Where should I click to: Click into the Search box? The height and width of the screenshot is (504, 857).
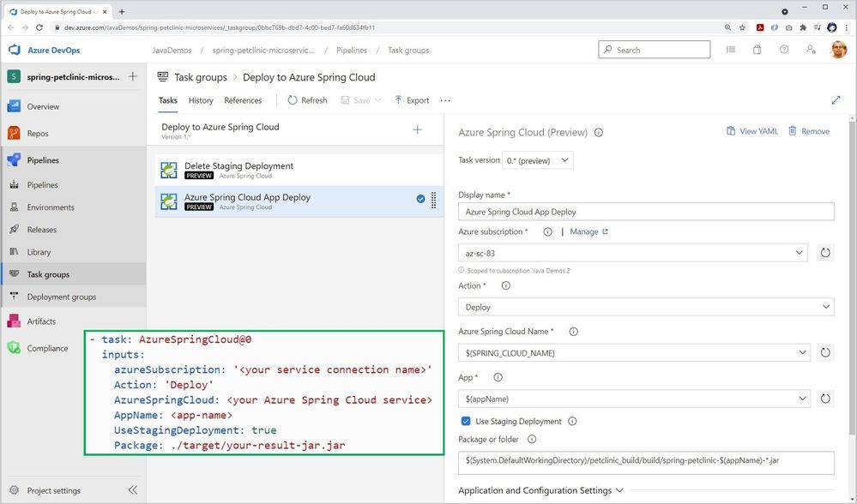655,50
